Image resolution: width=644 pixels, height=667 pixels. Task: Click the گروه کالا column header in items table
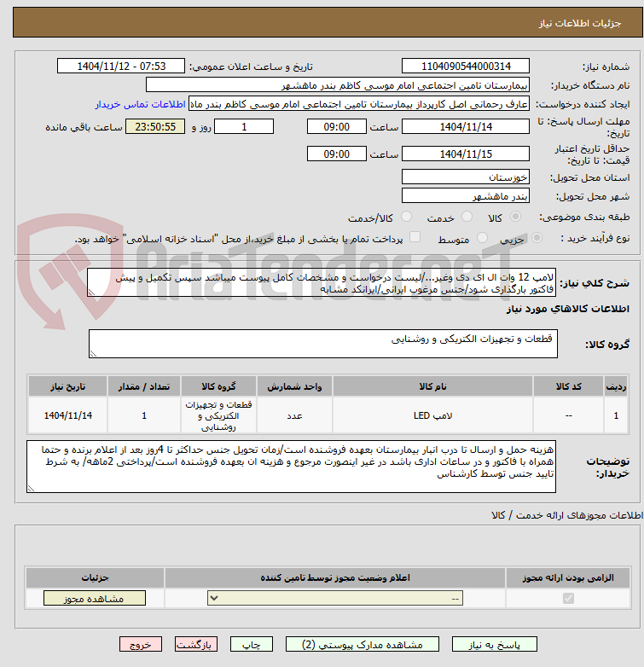218,386
